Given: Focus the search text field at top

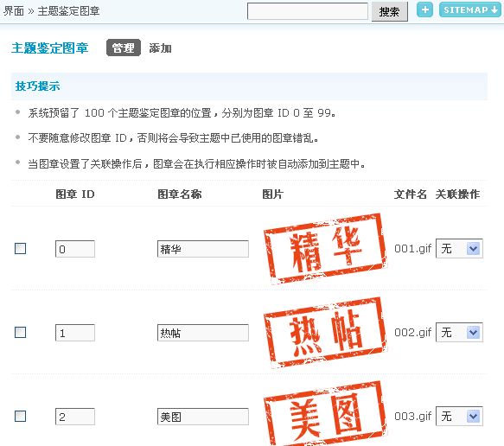Looking at the screenshot, I should click(308, 11).
